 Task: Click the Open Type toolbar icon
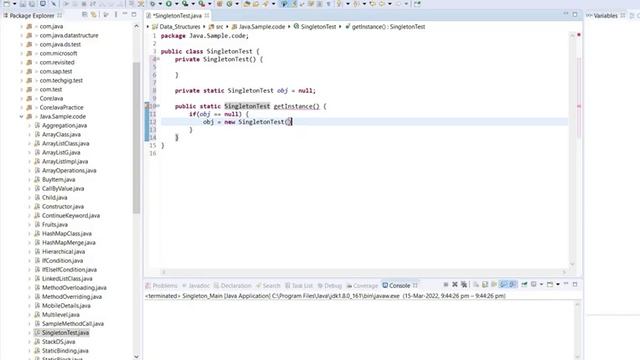247,4
